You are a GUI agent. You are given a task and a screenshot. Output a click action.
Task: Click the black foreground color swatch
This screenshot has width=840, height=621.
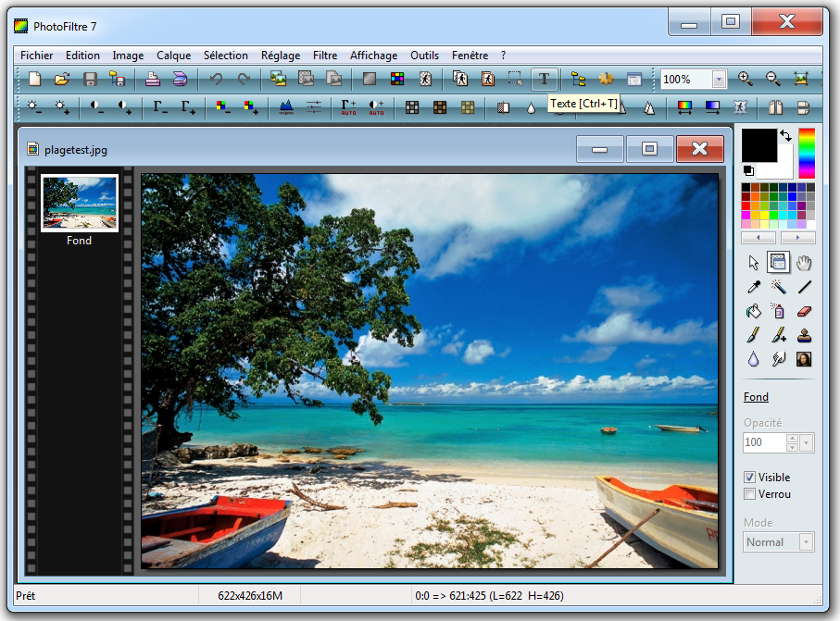[759, 144]
